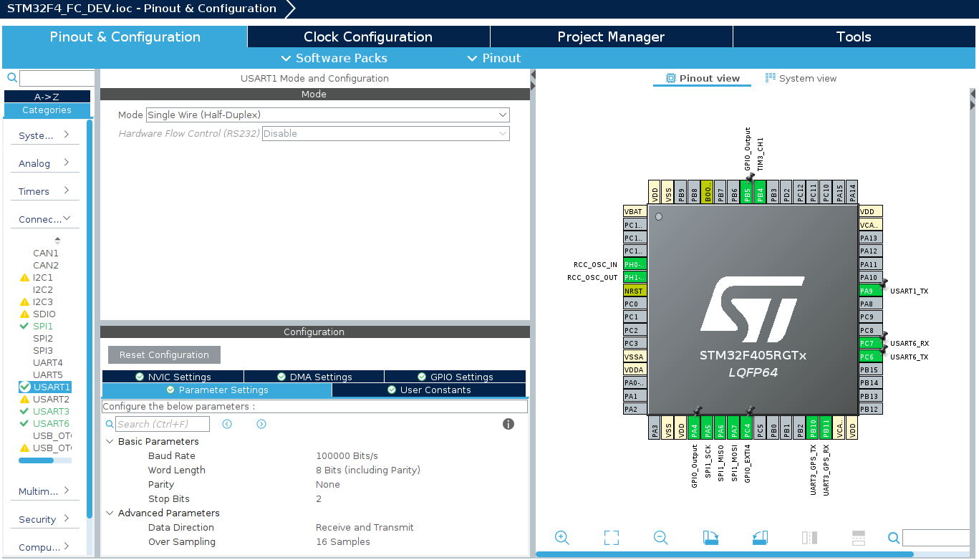Switch to the Clock Configuration tab
This screenshot has width=979, height=560.
pos(368,37)
